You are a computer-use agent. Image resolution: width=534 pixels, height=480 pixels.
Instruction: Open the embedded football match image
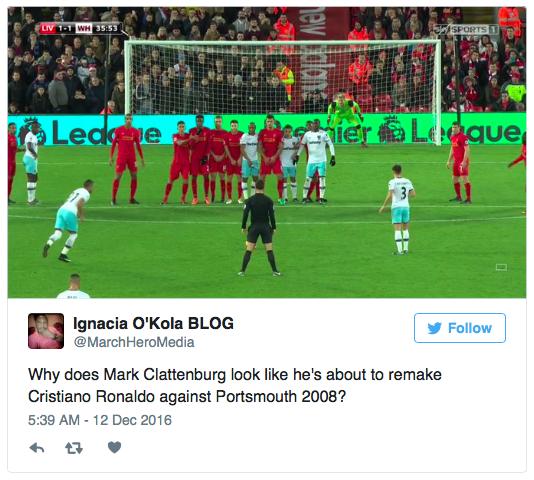pyautogui.click(x=267, y=153)
